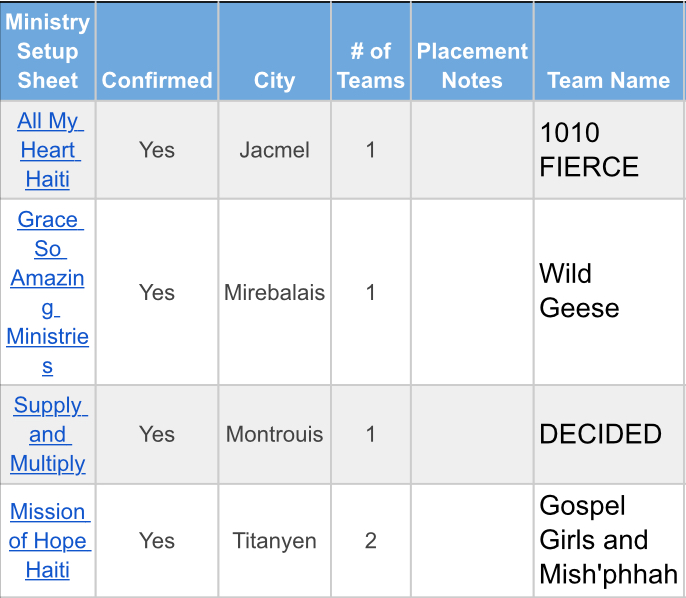Click the Gospel Girls and Mish'phhah cell

608,540
